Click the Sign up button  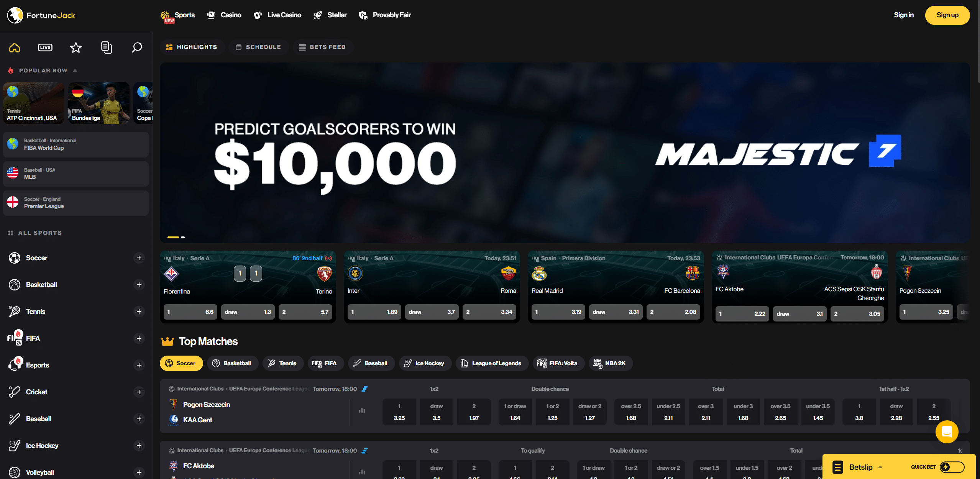point(947,15)
